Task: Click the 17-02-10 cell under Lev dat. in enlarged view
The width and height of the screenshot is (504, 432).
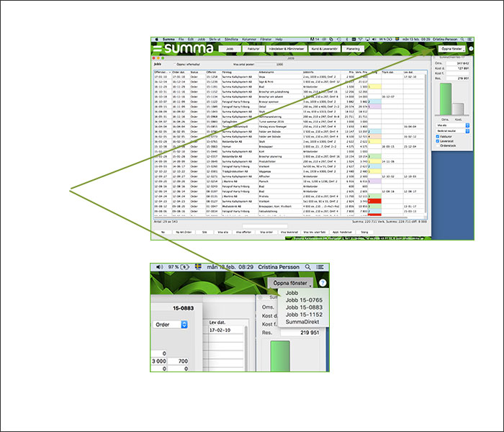Action: coord(225,330)
